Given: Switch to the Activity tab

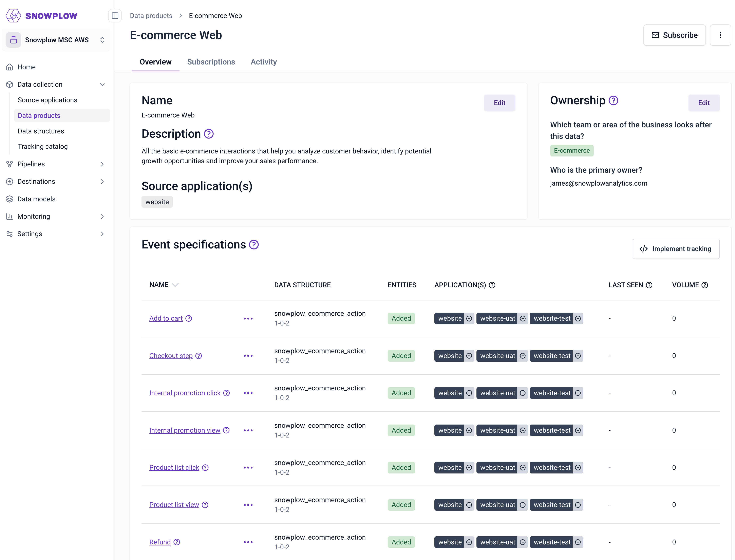Looking at the screenshot, I should coord(264,62).
